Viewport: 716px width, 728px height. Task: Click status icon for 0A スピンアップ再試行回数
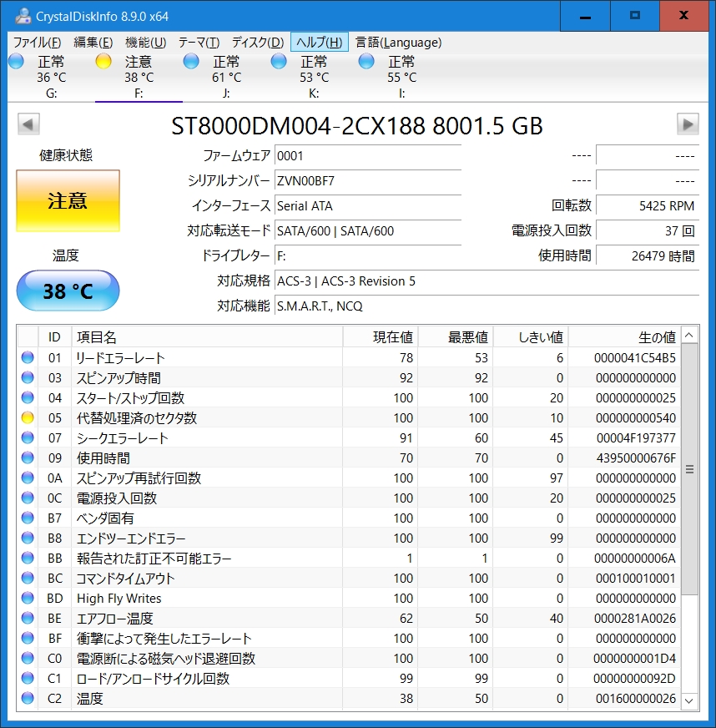tap(28, 478)
